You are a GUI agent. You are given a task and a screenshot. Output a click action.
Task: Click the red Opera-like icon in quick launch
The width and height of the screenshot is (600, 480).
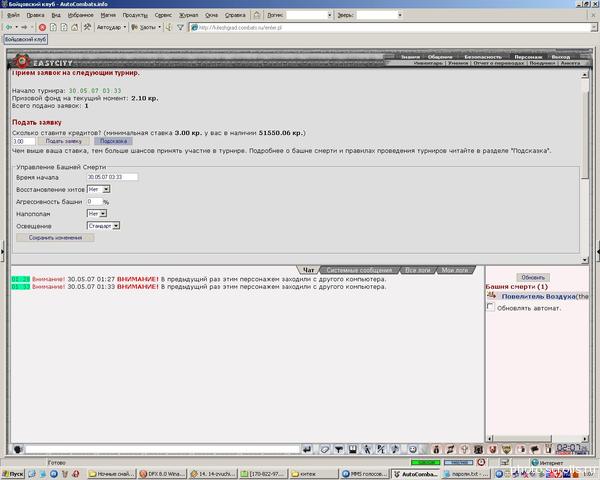click(x=76, y=474)
